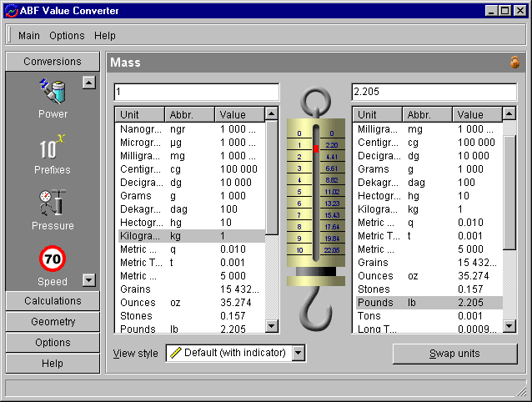532x402 pixels.
Task: Click the left value input field
Action: point(197,92)
